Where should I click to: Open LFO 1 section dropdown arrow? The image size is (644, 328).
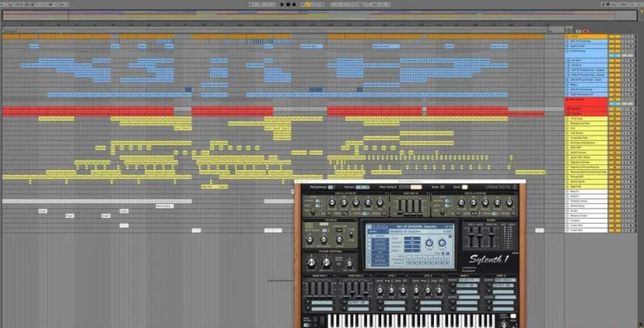tap(406, 276)
